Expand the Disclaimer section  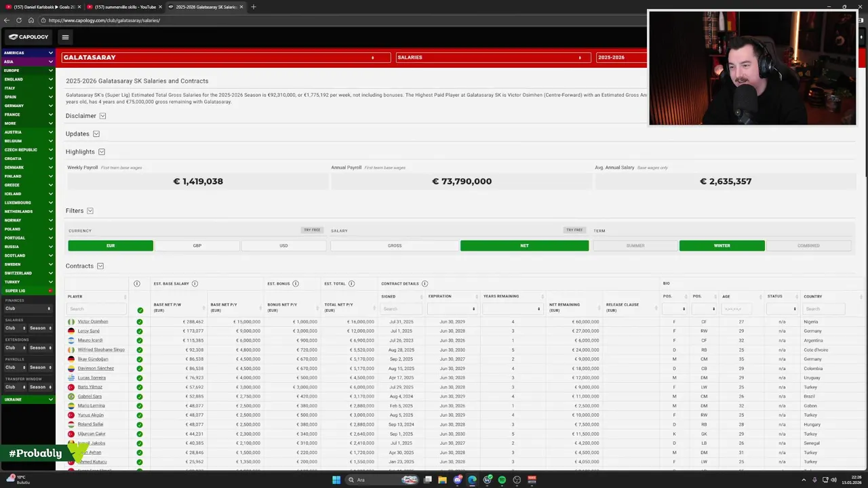coord(102,116)
